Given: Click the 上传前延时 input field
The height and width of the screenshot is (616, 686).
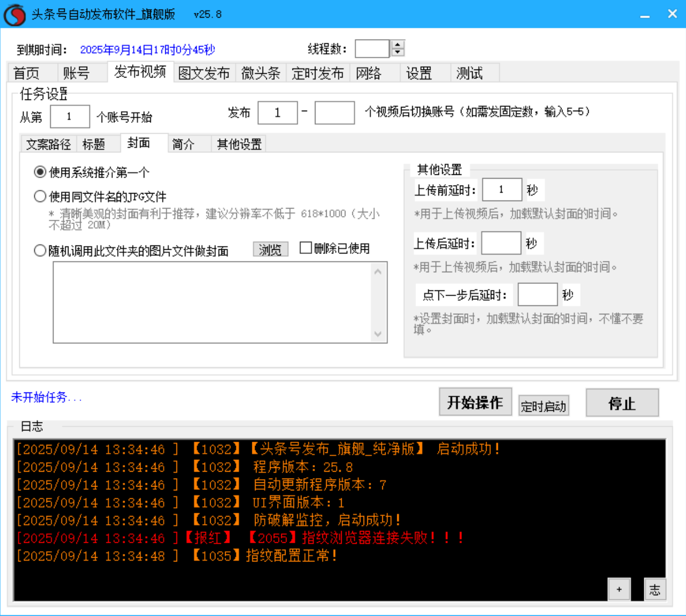Looking at the screenshot, I should [502, 189].
